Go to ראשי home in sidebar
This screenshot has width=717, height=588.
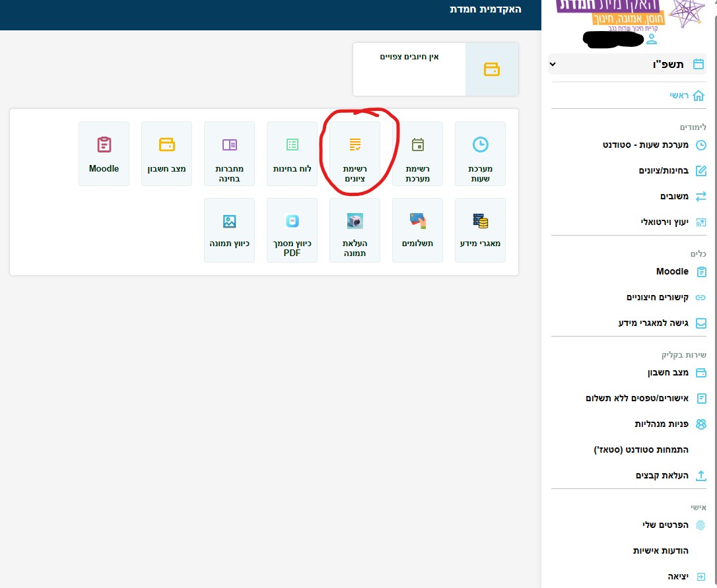pyautogui.click(x=679, y=96)
